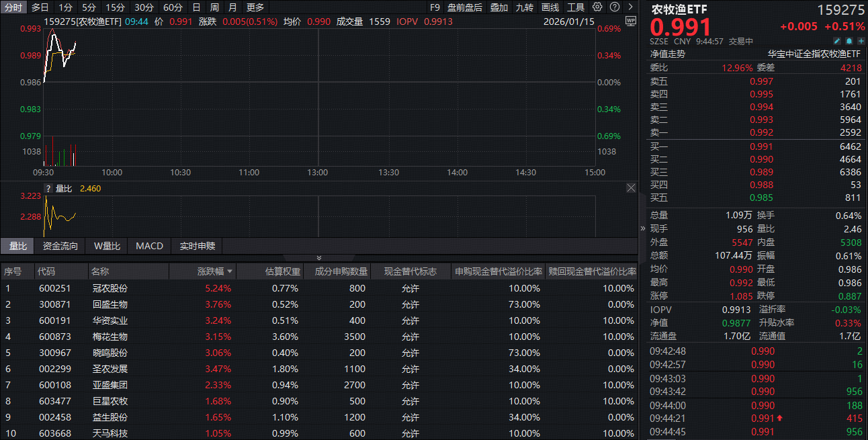Click the question mark next to 量比 indicator
868x440 pixels.
(x=48, y=189)
